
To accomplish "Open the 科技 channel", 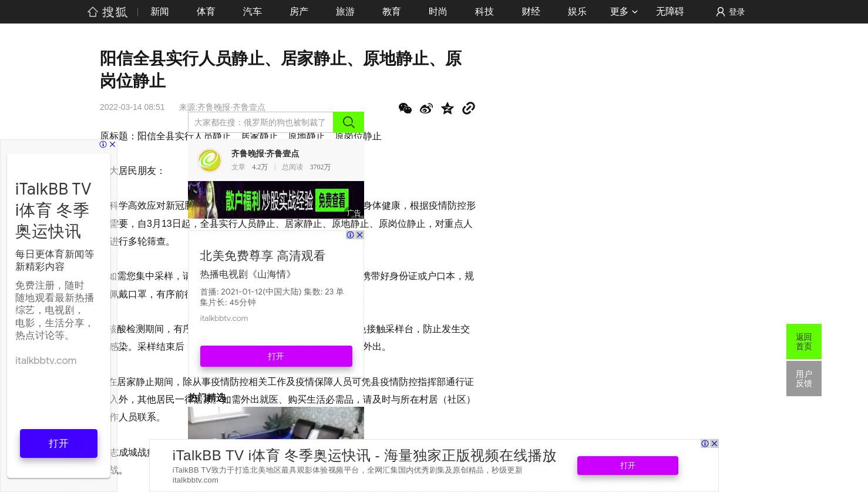I will click(485, 12).
